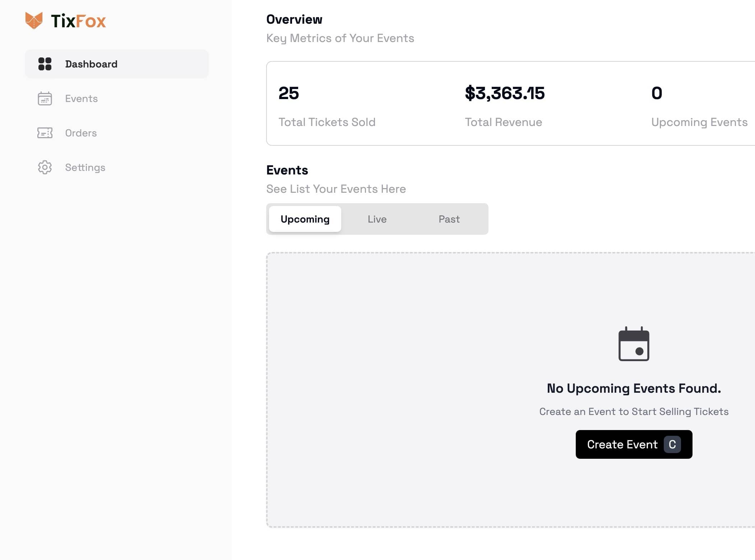Open the Orders page from sidebar
Viewport: 755px width, 560px height.
pyautogui.click(x=81, y=133)
